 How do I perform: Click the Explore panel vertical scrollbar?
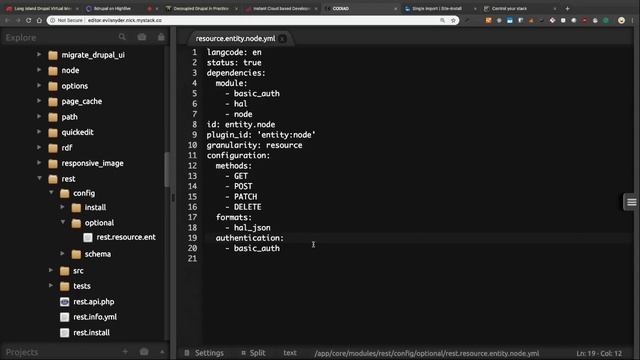[x=167, y=169]
